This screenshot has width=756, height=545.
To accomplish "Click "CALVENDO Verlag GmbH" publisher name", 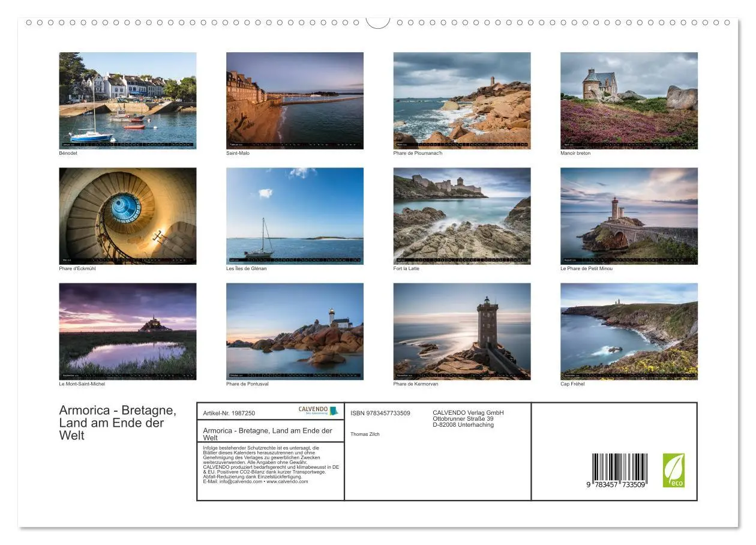I will click(x=468, y=412).
